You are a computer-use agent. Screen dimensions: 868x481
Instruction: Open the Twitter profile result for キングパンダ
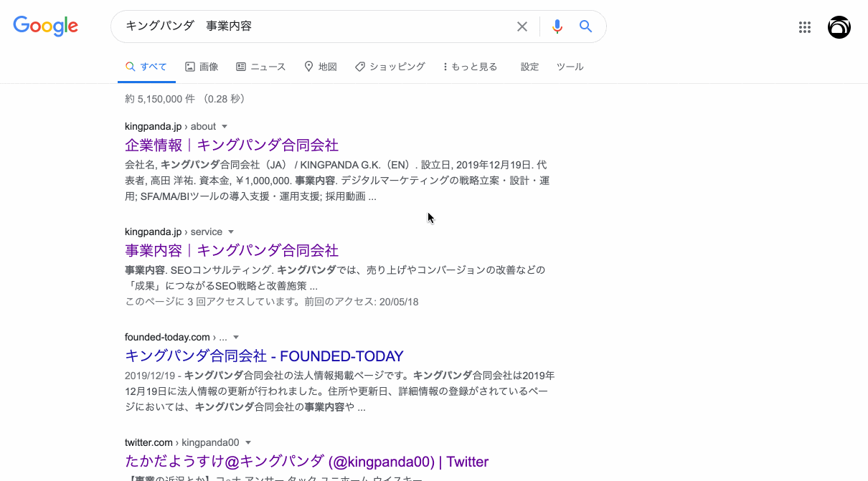(306, 461)
